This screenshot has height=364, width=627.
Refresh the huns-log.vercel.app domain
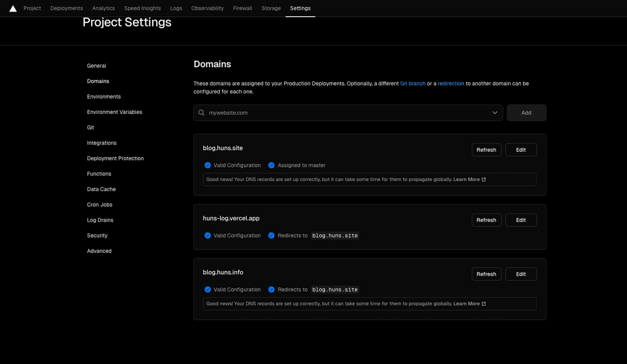click(486, 220)
